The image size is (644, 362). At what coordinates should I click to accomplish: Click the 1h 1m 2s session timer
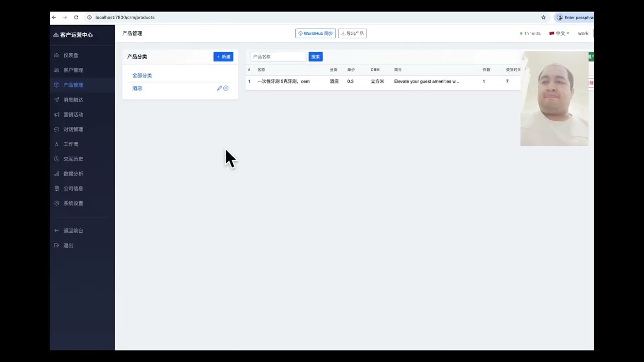530,34
